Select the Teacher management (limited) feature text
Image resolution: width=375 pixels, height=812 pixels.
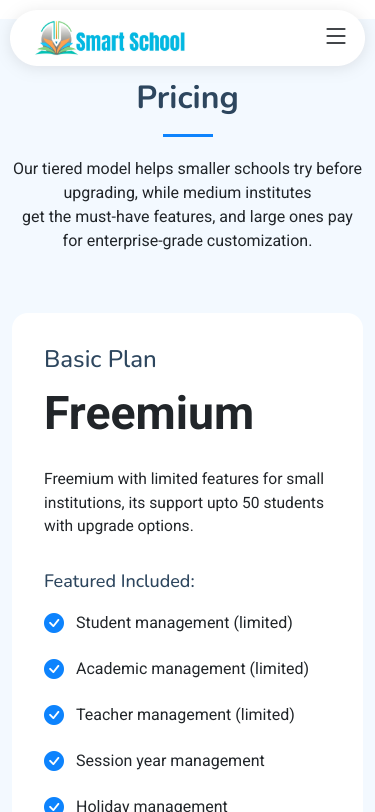185,715
